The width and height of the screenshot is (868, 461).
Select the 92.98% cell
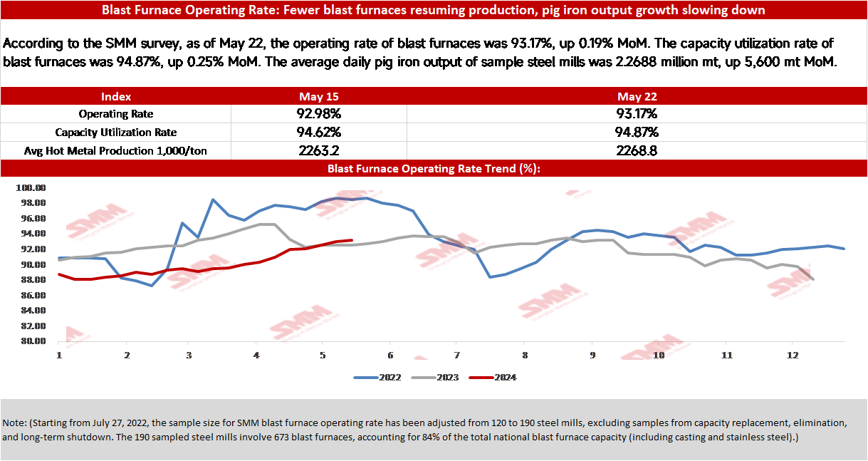[x=319, y=113]
